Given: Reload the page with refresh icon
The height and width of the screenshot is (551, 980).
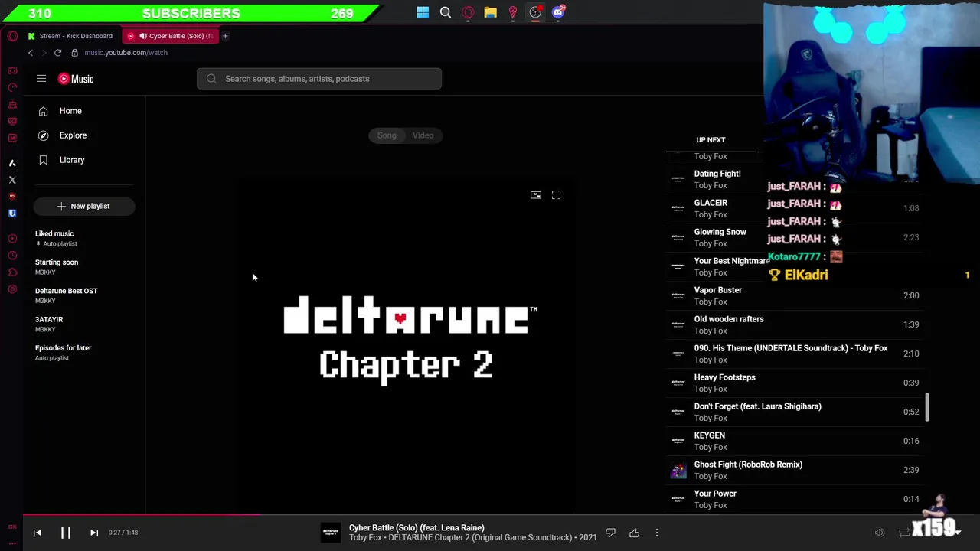Looking at the screenshot, I should [57, 53].
